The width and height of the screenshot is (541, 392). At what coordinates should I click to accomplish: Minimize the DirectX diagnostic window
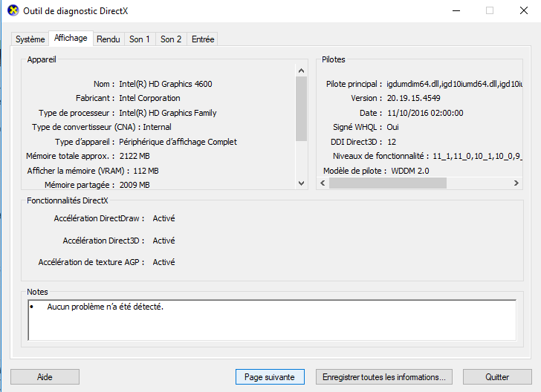[456, 10]
